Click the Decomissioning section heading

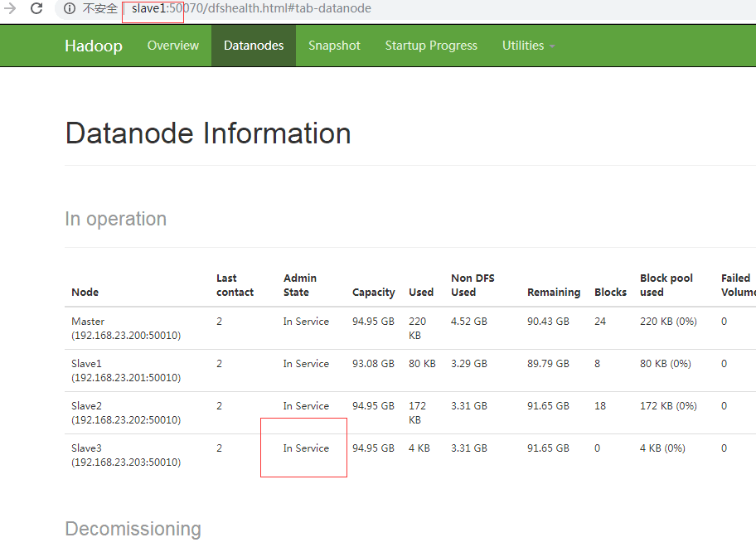[x=133, y=529]
